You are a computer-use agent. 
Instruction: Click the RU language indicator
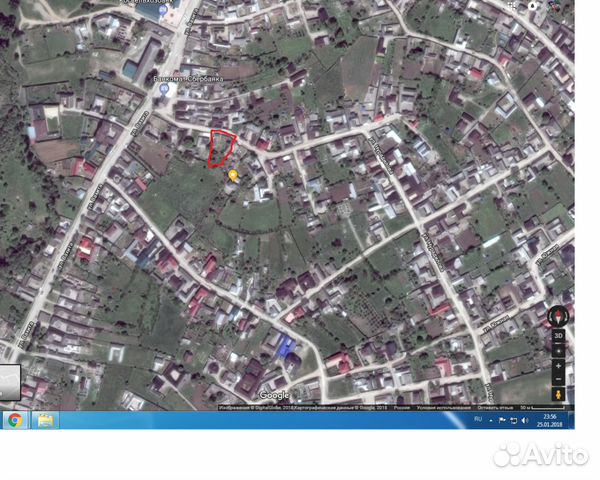[478, 421]
